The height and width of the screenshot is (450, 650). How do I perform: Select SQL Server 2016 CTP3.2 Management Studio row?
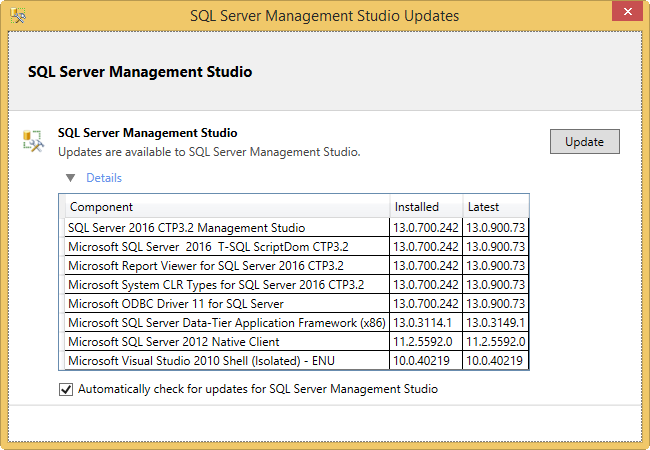click(186, 228)
